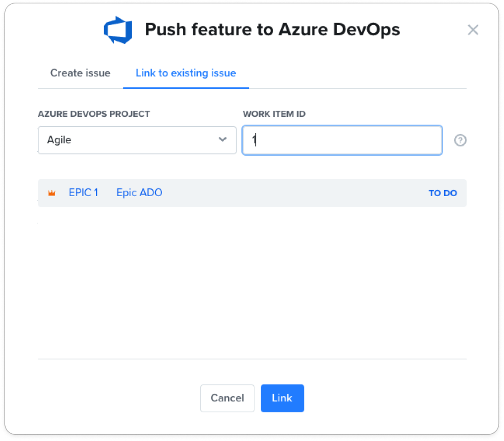The image size is (504, 441).
Task: Close the Push feature dialog
Action: pyautogui.click(x=473, y=30)
